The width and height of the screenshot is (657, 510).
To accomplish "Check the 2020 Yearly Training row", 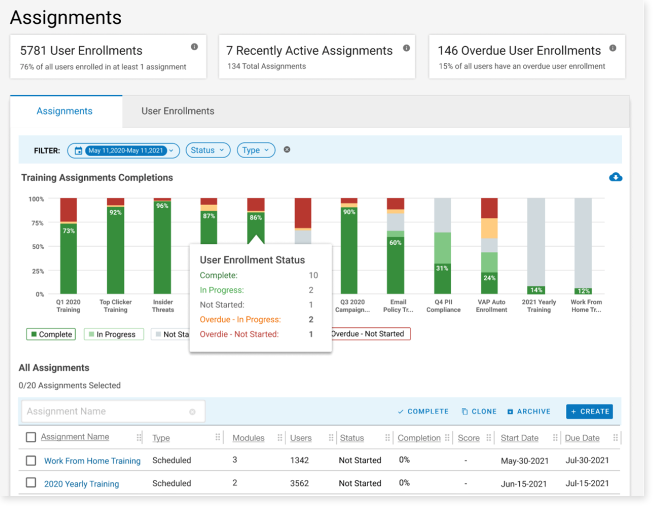I will pyautogui.click(x=31, y=482).
